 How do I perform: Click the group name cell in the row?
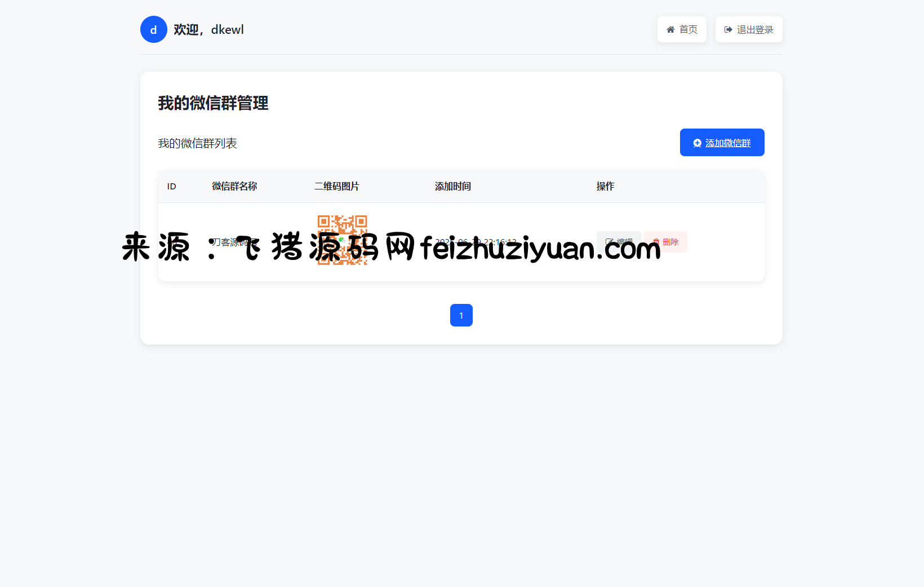tap(234, 242)
